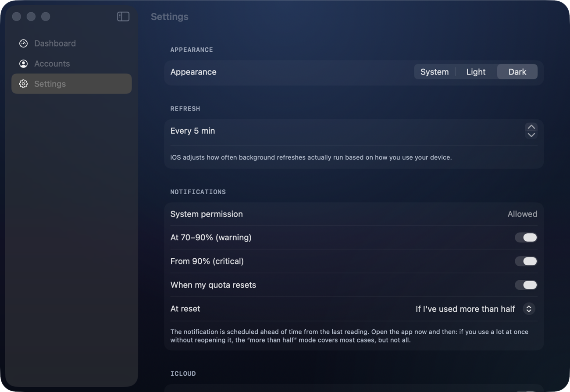Toggle the At 70–90% (warning) switch
Image resolution: width=570 pixels, height=392 pixels.
coord(526,238)
